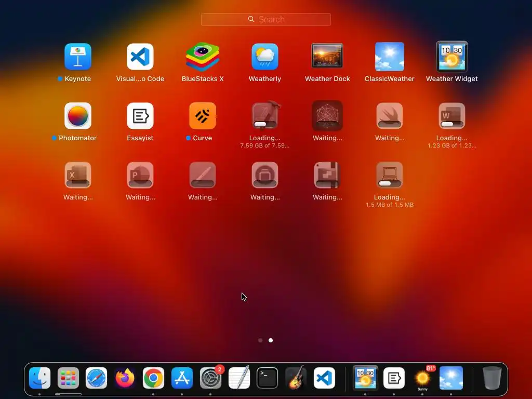
Task: Click the Xcode hammer icon that is loading
Action: tap(265, 115)
